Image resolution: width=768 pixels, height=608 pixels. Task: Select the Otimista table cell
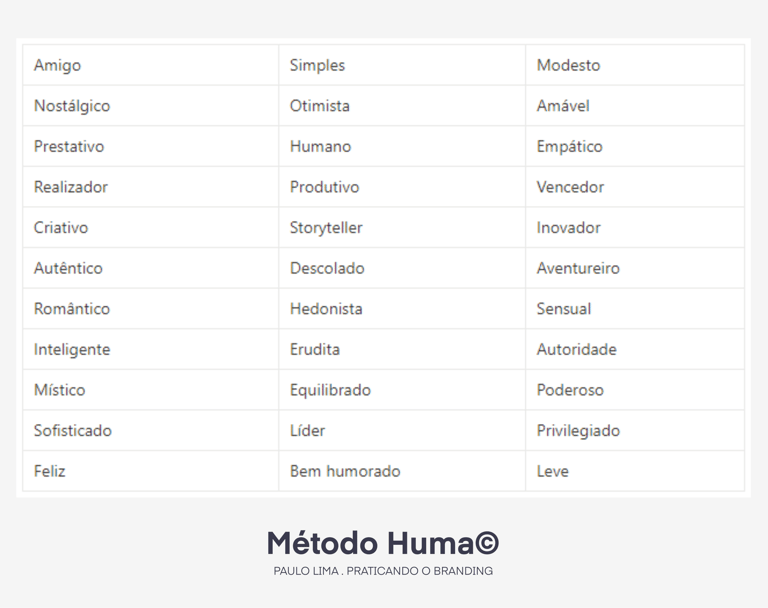pyautogui.click(x=320, y=106)
